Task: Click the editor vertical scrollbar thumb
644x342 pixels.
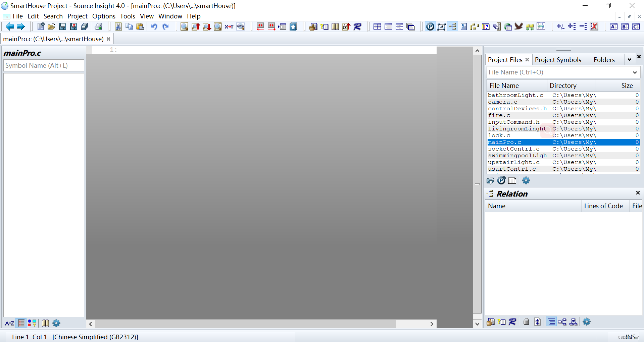Action: [x=477, y=184]
